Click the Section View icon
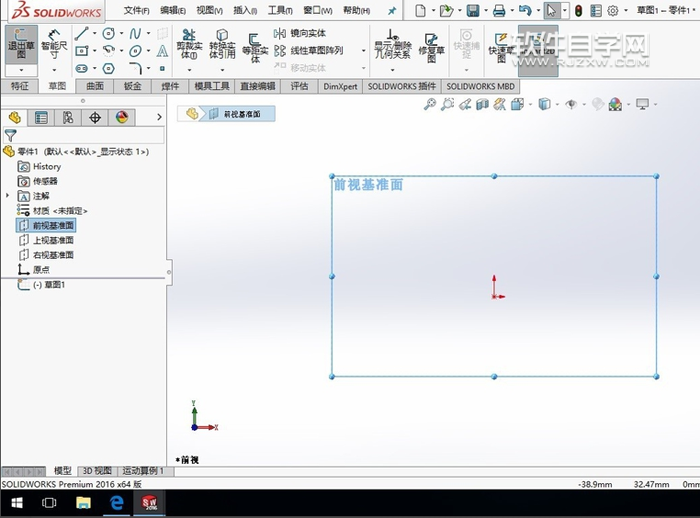The image size is (700, 518). (x=482, y=104)
